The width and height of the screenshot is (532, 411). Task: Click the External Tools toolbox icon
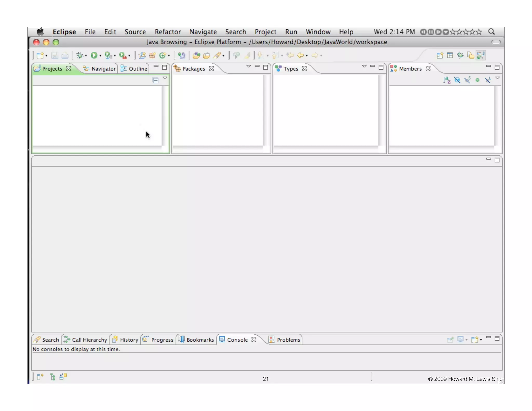[x=123, y=55]
